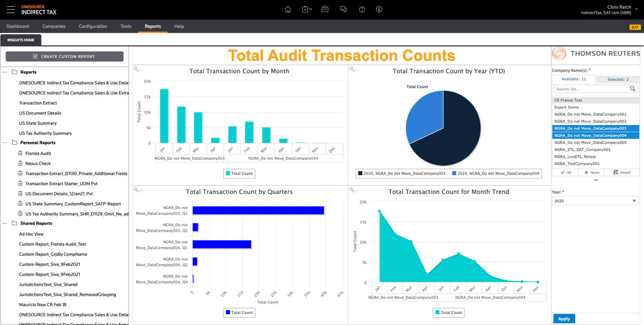
Task: Select All companies in the filter panel
Action: point(566,172)
